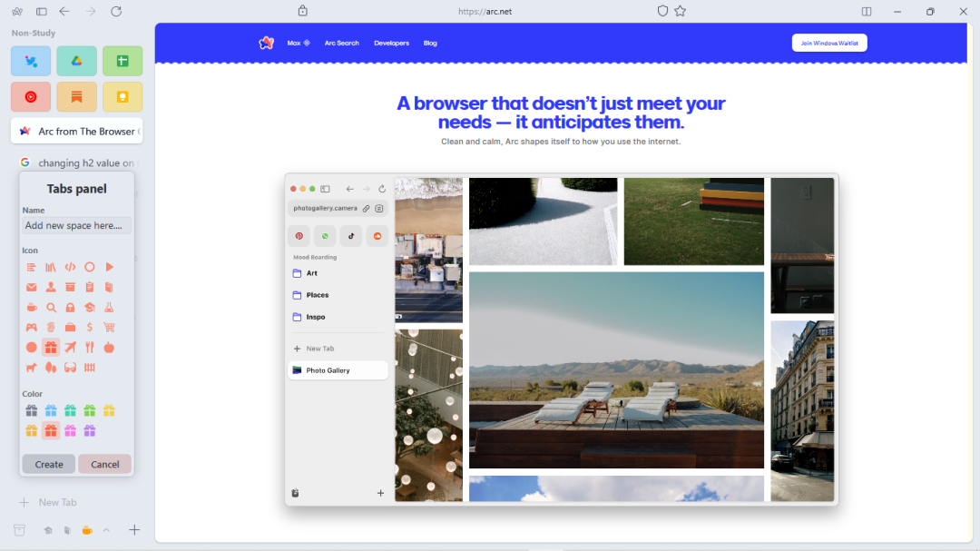
Task: Open the Google Keep pinned tile
Action: click(x=122, y=96)
